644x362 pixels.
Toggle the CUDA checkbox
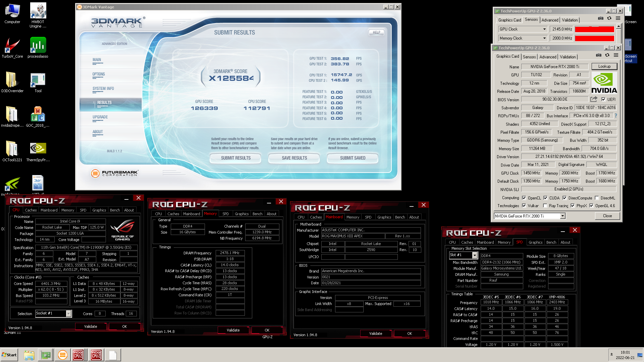click(x=545, y=198)
